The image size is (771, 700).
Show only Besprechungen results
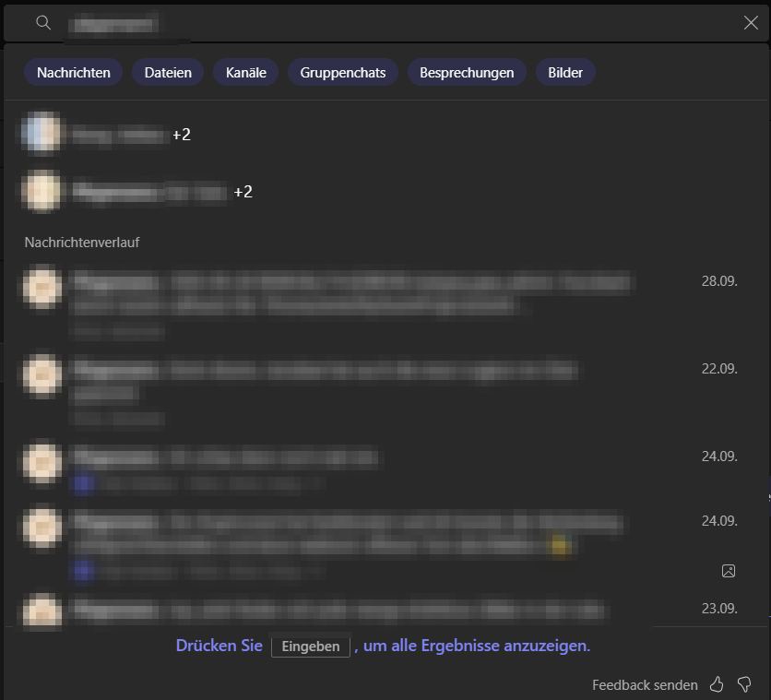click(x=467, y=72)
